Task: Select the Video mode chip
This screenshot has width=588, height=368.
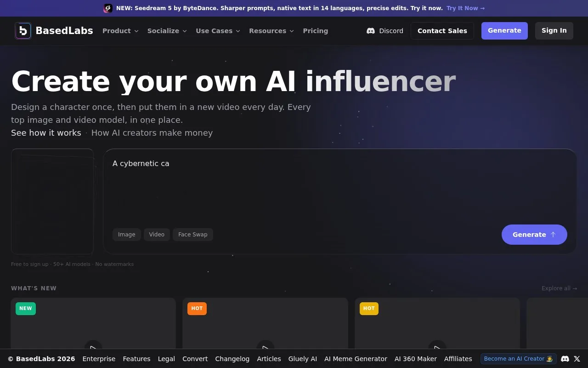Action: [x=157, y=235]
